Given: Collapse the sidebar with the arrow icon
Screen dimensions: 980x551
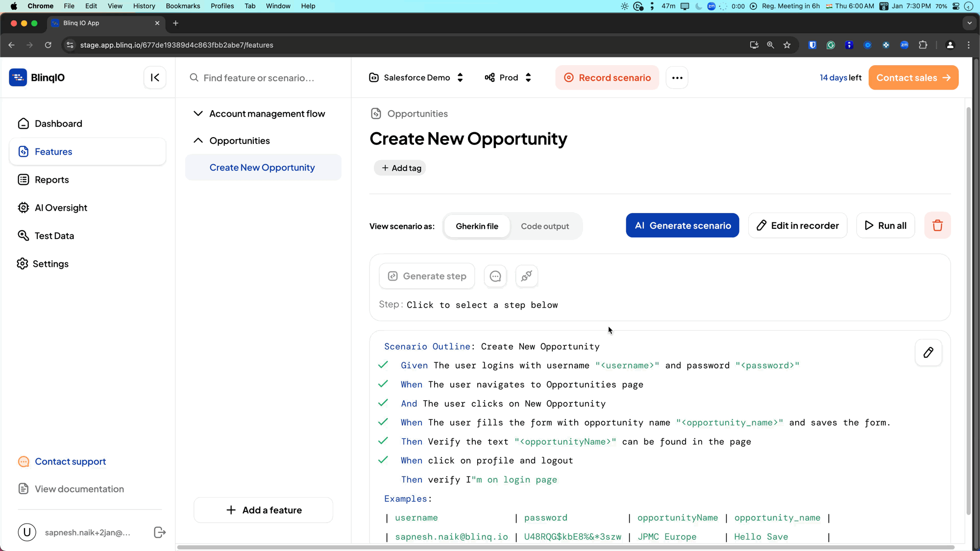Looking at the screenshot, I should coord(155,77).
